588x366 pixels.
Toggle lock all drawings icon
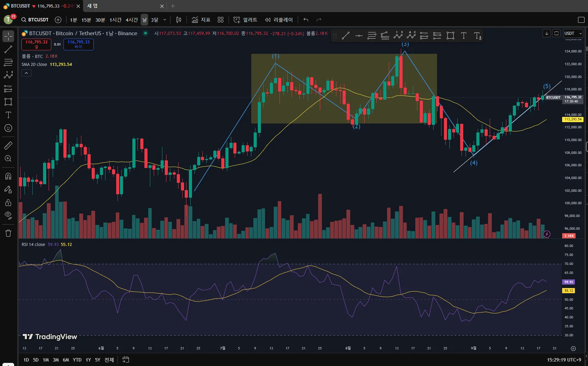8,202
